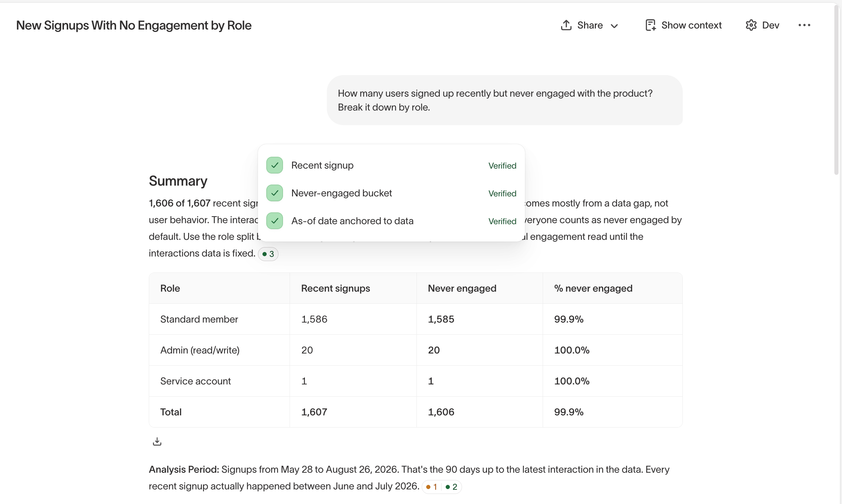The width and height of the screenshot is (842, 504).
Task: Toggle the Recent signup verified check
Action: (275, 165)
